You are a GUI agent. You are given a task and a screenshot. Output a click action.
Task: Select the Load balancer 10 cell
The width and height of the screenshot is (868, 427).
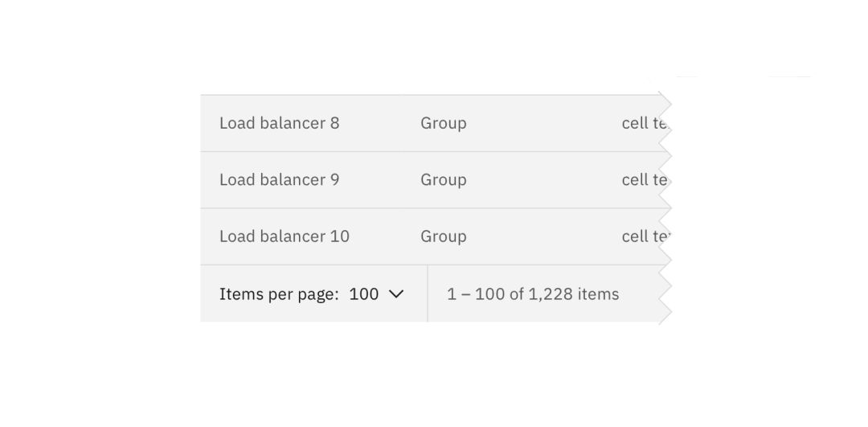point(284,236)
